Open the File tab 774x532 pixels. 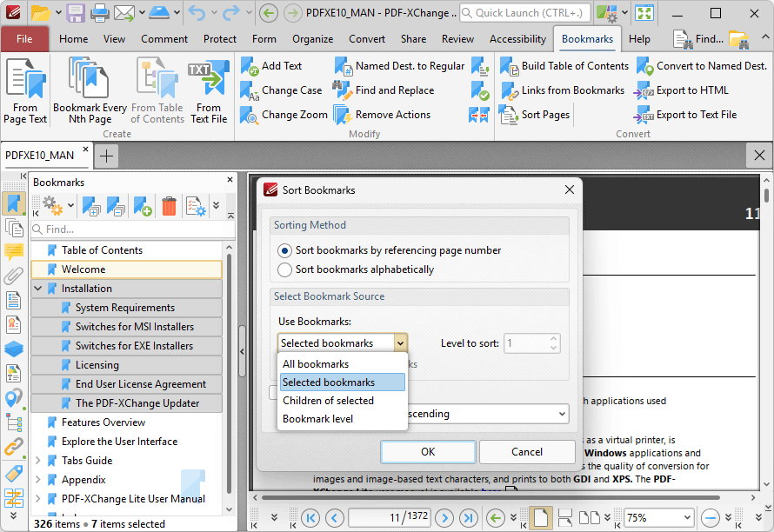point(24,39)
